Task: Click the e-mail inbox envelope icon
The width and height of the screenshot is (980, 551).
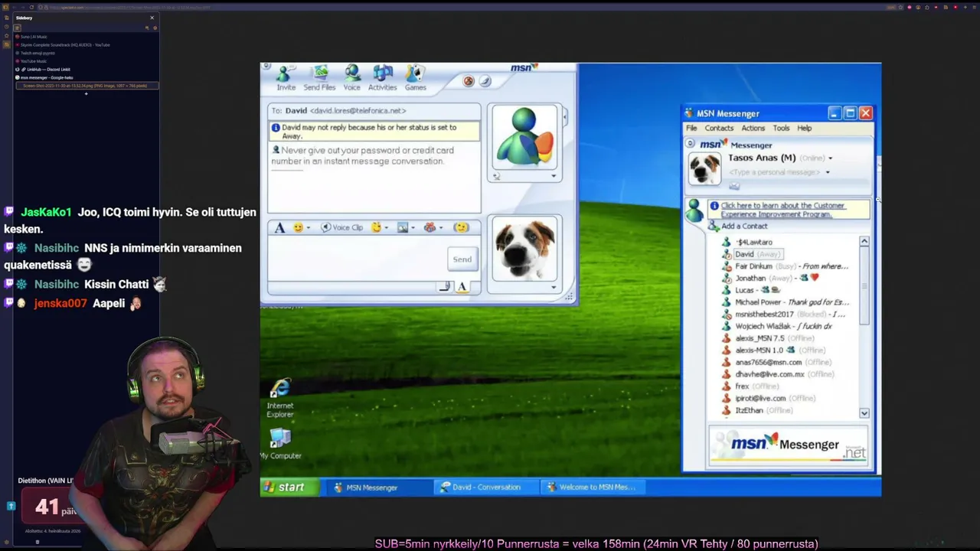Action: pos(734,186)
